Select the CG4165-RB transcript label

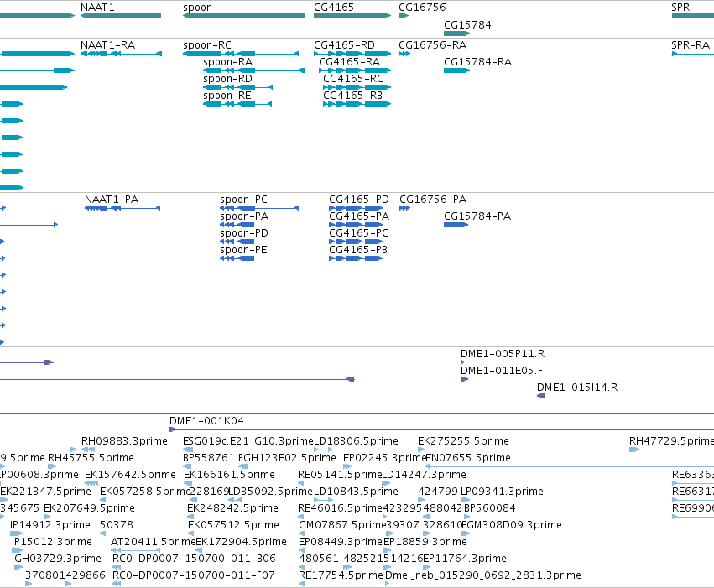[353, 96]
